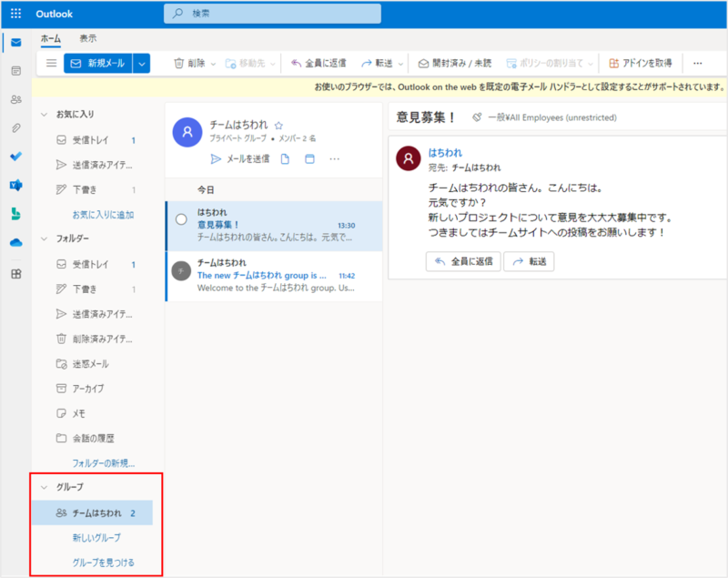Collapse the お気に入り favorites section
The image size is (728, 578).
point(43,115)
